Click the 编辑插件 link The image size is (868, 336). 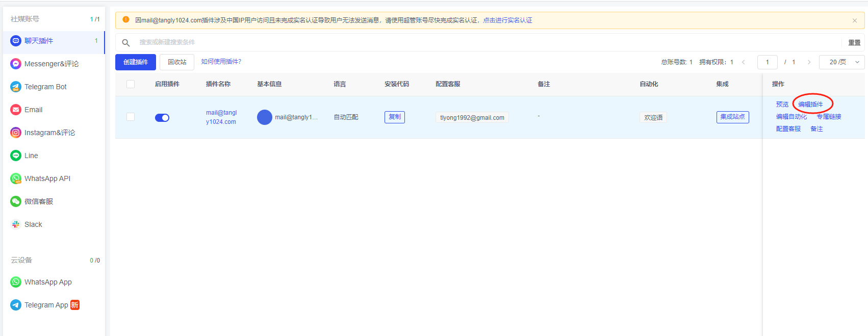tap(810, 104)
